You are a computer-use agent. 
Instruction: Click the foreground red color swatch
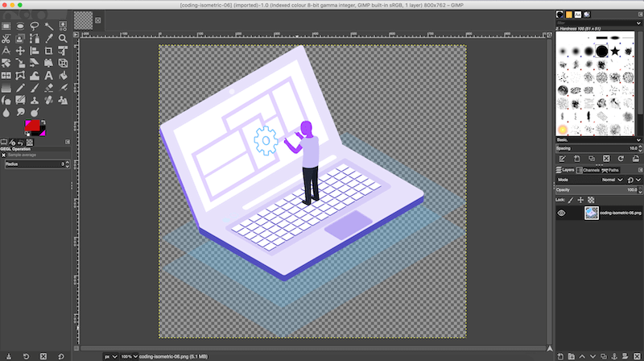click(32, 127)
